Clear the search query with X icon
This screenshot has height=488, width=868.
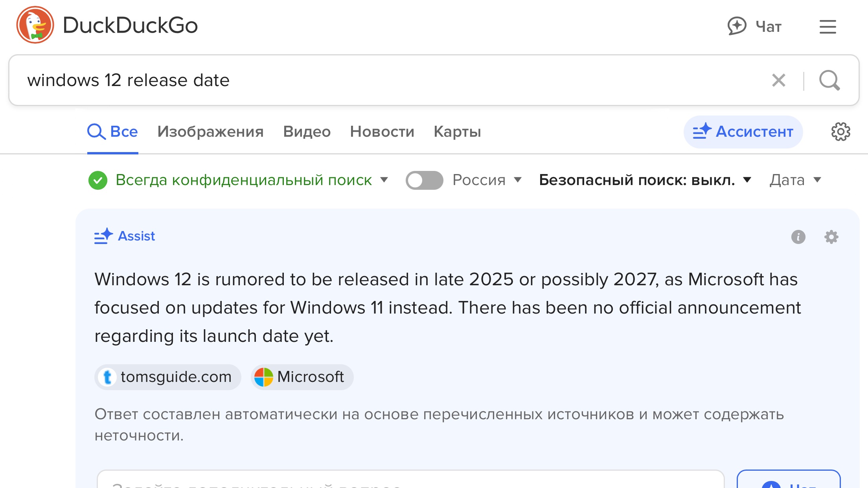778,80
